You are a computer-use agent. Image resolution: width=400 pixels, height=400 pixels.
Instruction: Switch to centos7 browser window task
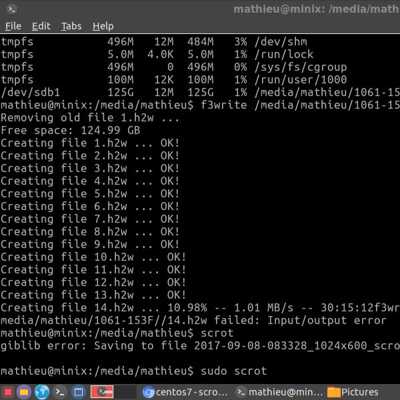185,392
